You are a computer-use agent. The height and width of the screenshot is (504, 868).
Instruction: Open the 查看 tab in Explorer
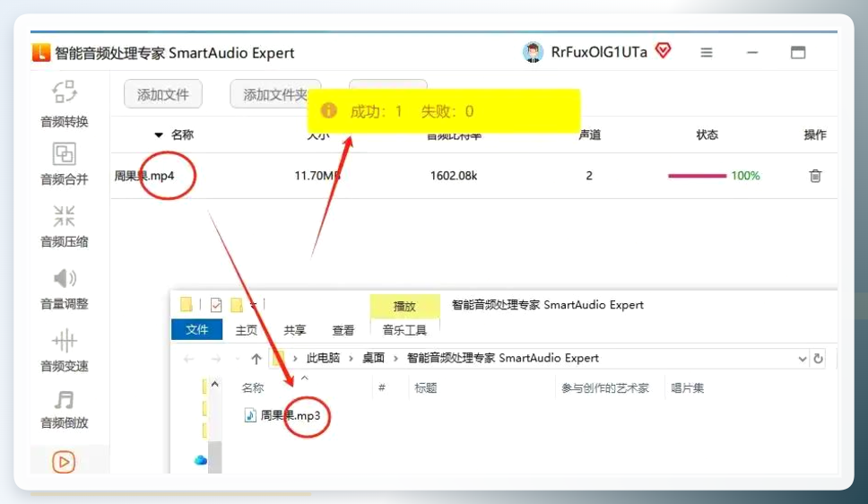(x=343, y=330)
